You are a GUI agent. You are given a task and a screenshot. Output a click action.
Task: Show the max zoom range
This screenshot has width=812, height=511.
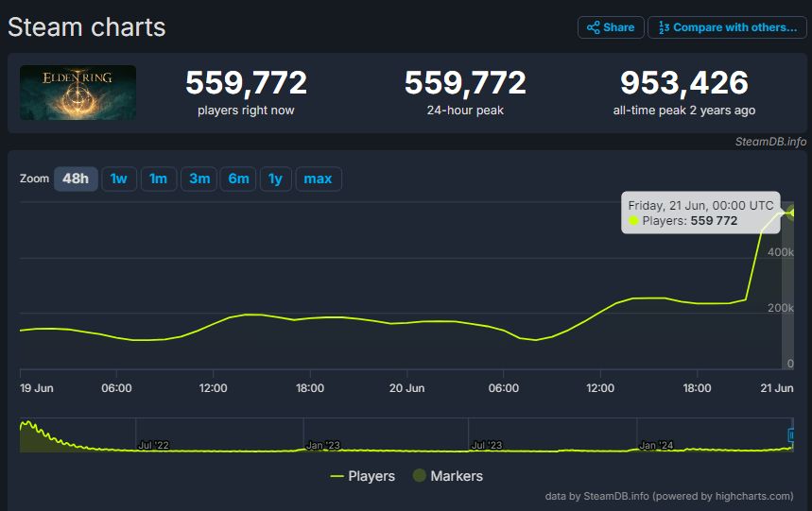(318, 179)
